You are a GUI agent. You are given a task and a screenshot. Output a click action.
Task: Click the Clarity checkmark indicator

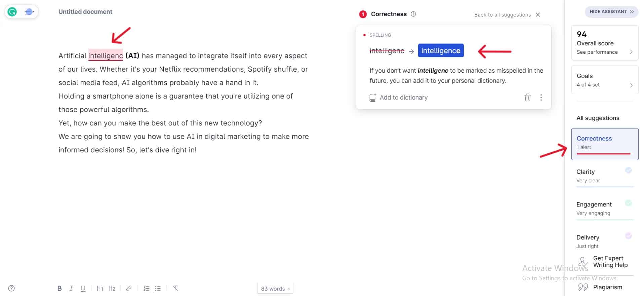[x=628, y=170]
